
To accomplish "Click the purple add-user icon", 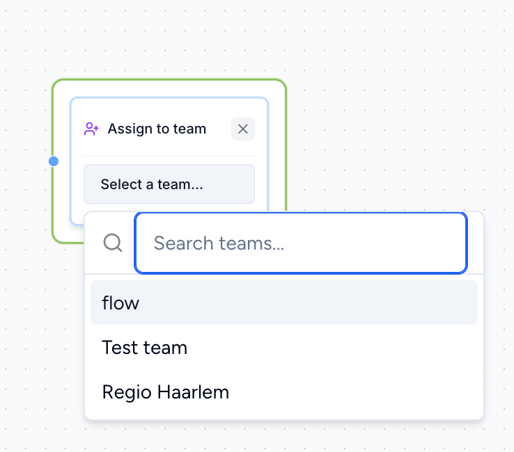I will (91, 129).
